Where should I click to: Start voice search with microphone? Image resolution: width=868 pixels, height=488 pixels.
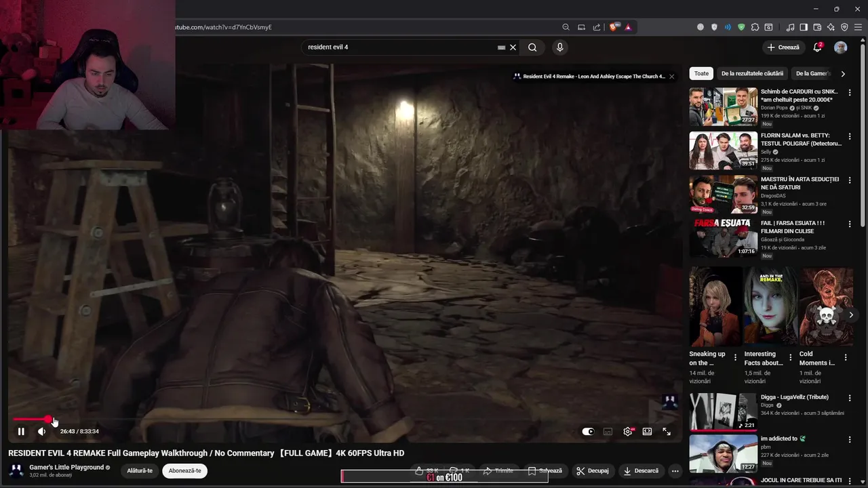559,47
